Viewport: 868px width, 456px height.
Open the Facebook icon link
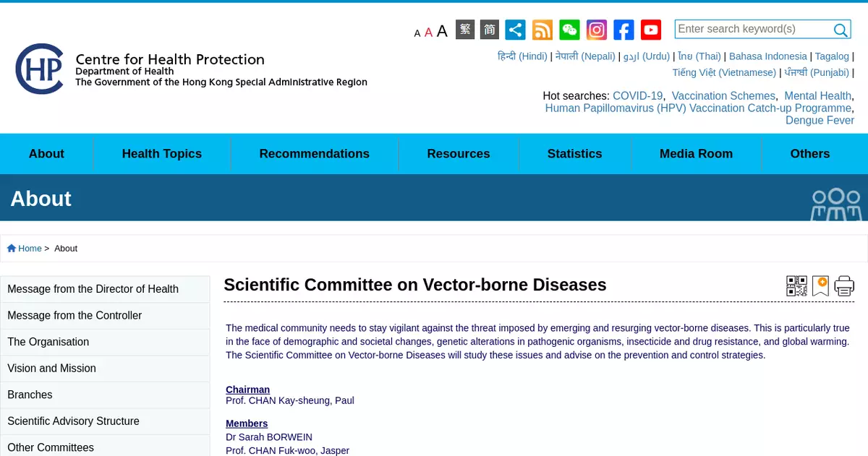click(624, 30)
